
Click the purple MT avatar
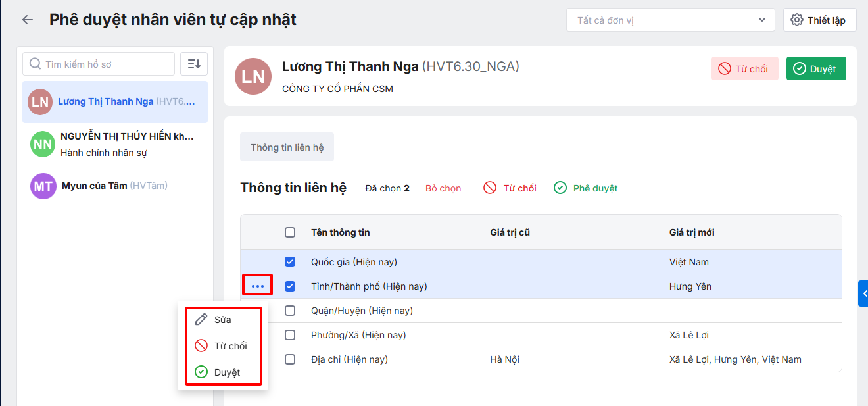[x=43, y=186]
